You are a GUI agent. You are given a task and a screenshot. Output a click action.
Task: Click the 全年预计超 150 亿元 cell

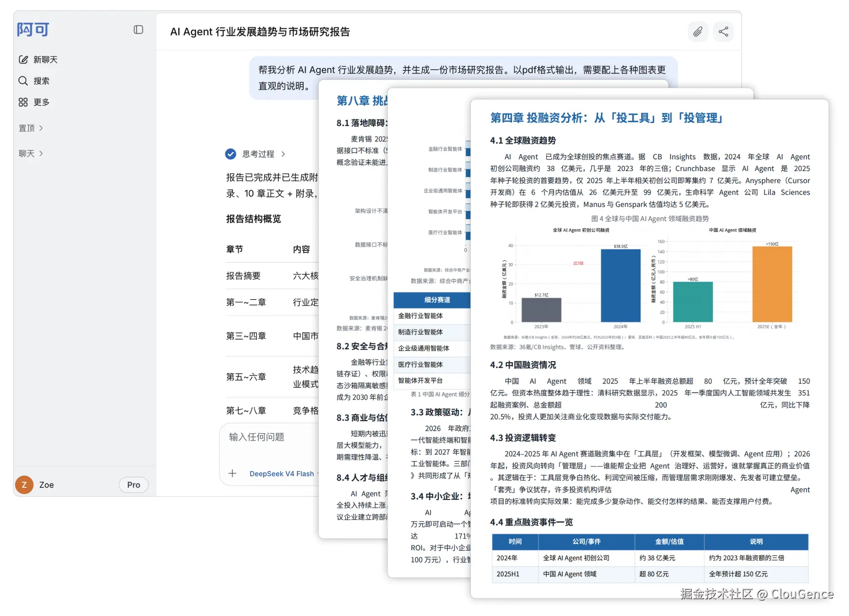point(756,574)
